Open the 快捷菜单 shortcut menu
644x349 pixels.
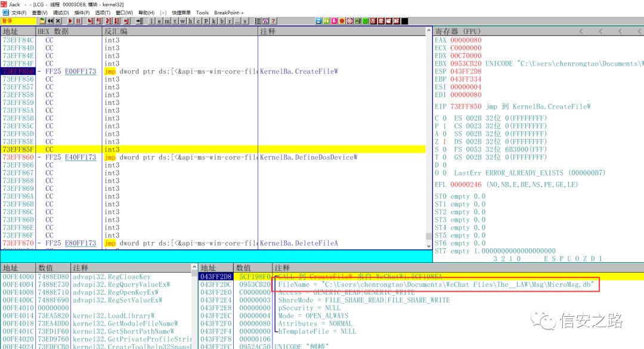(x=181, y=13)
